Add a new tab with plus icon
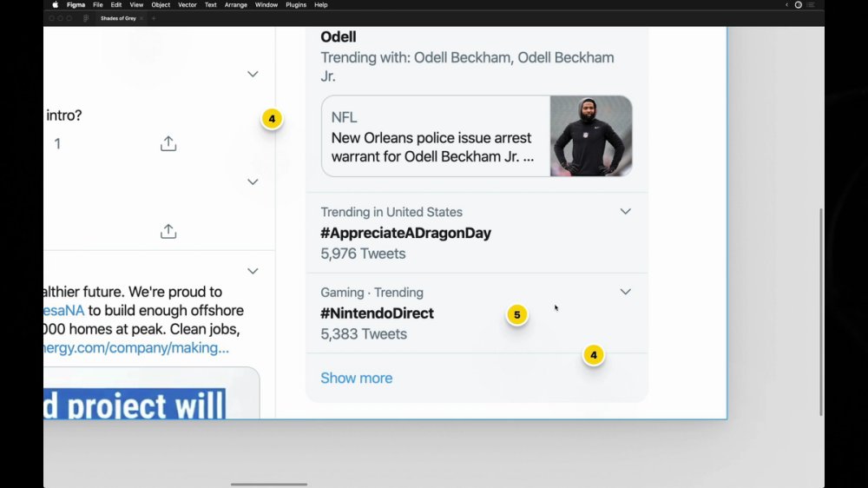 coord(154,18)
